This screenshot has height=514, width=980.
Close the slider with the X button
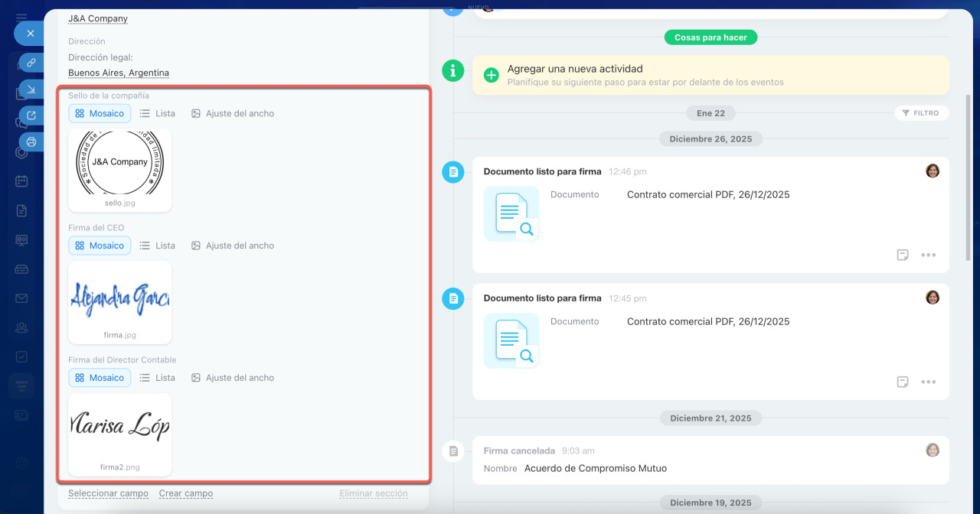click(x=31, y=34)
